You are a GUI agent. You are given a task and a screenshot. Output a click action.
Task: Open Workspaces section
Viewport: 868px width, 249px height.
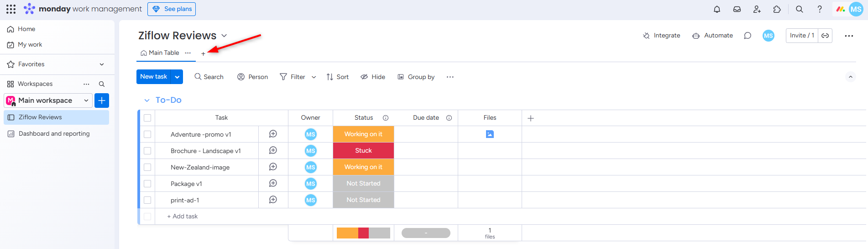tap(35, 84)
